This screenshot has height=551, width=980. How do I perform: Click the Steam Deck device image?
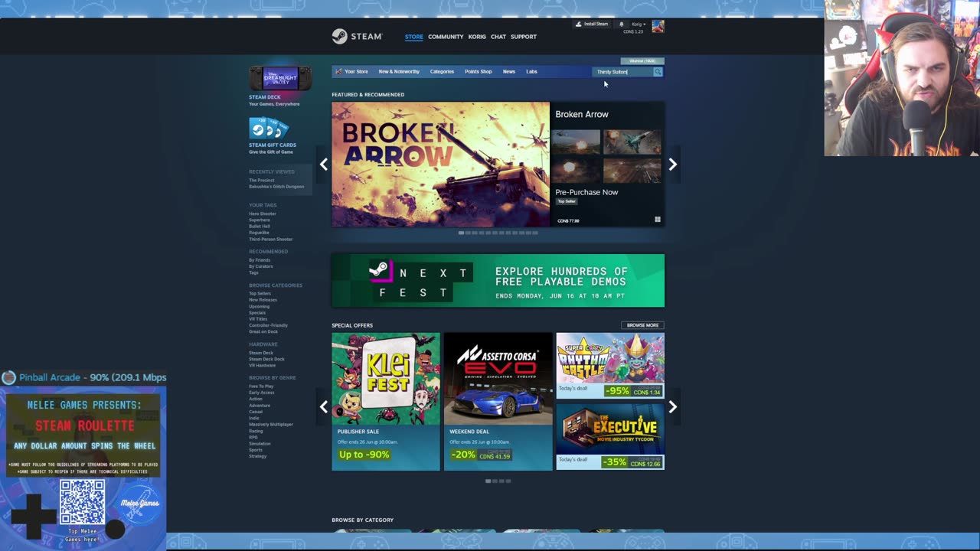[x=280, y=78]
